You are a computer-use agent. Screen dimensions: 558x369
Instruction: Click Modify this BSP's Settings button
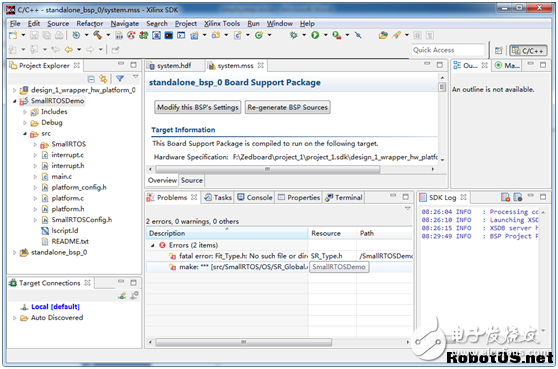[x=198, y=107]
